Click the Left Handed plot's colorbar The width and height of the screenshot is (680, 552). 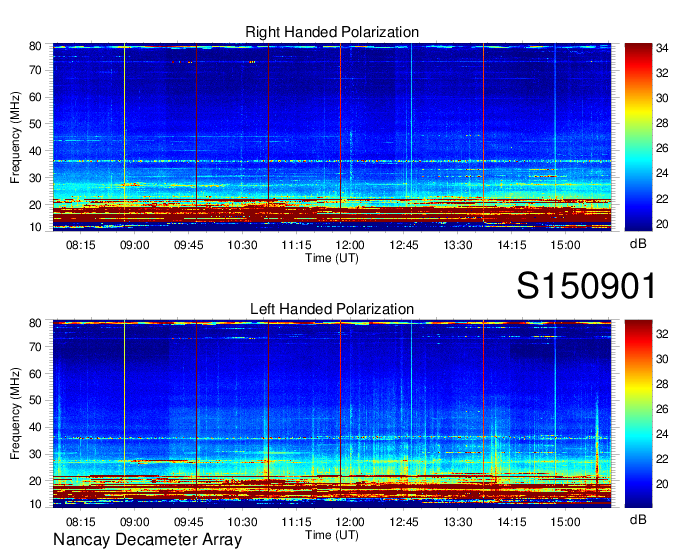[638, 414]
